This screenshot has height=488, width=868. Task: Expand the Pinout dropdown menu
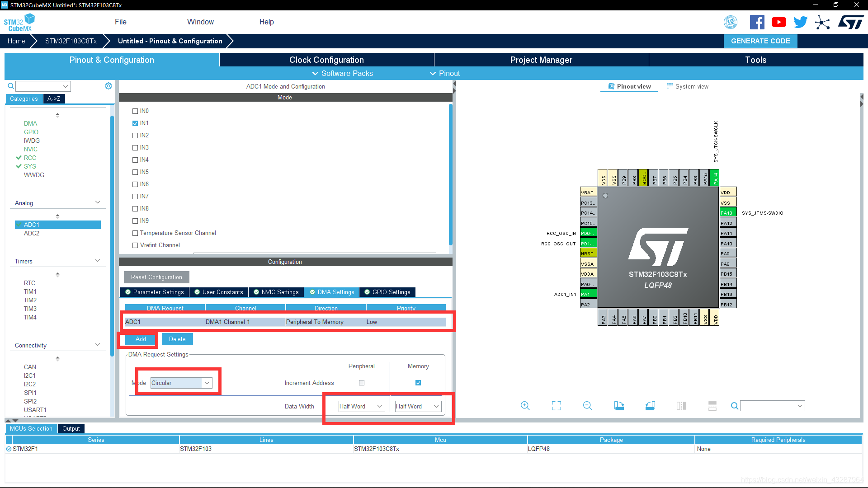445,73
